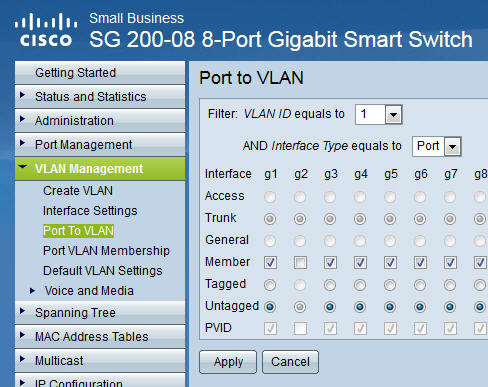Expand the Voice and Media arrow
This screenshot has width=488, height=387.
[x=32, y=291]
